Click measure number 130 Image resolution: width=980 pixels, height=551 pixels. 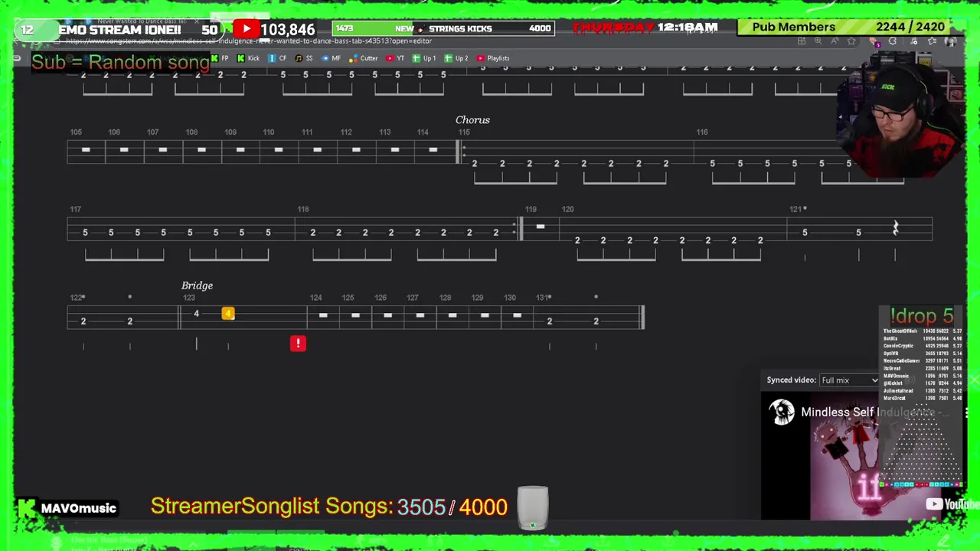(x=510, y=298)
